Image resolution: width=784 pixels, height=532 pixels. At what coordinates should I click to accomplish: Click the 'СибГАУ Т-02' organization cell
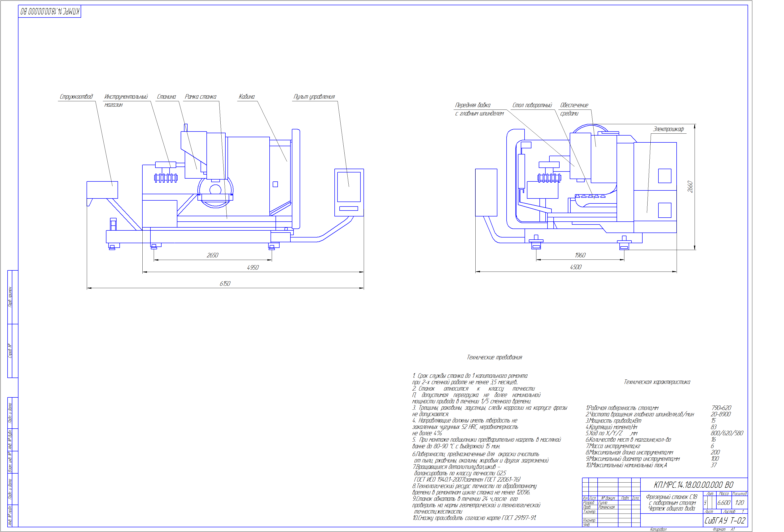(725, 521)
